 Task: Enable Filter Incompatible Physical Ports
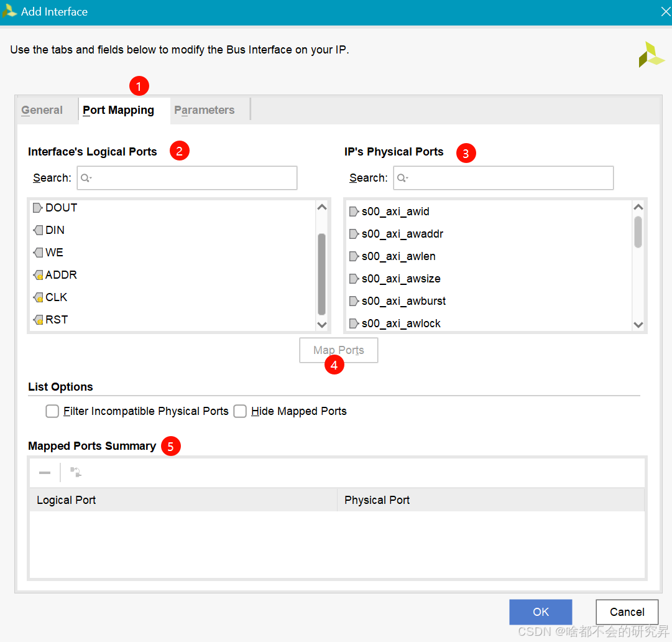click(x=52, y=411)
